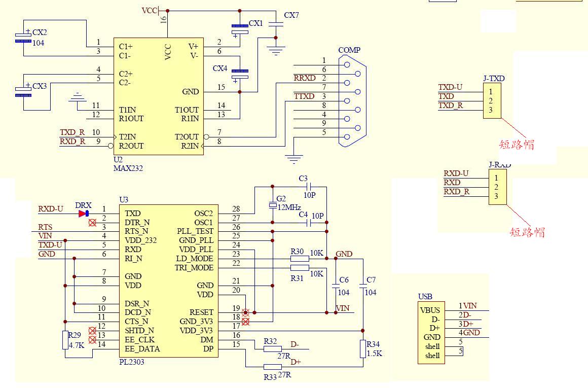This screenshot has height=388, width=588.
Task: Select resistor R32 symbol
Action: [x=273, y=349]
